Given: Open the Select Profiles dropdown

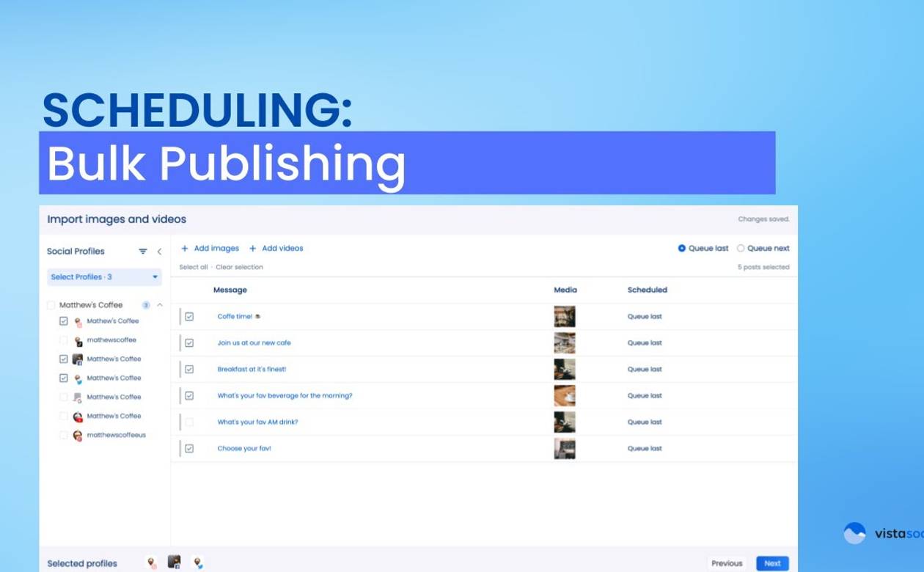Looking at the screenshot, I should pos(105,277).
